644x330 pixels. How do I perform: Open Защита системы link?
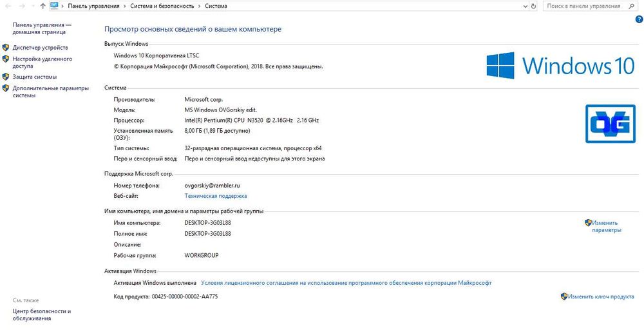pyautogui.click(x=35, y=77)
